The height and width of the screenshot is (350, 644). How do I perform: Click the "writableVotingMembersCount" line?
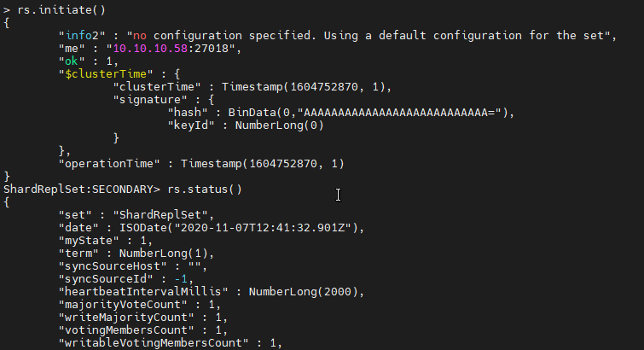click(x=171, y=343)
